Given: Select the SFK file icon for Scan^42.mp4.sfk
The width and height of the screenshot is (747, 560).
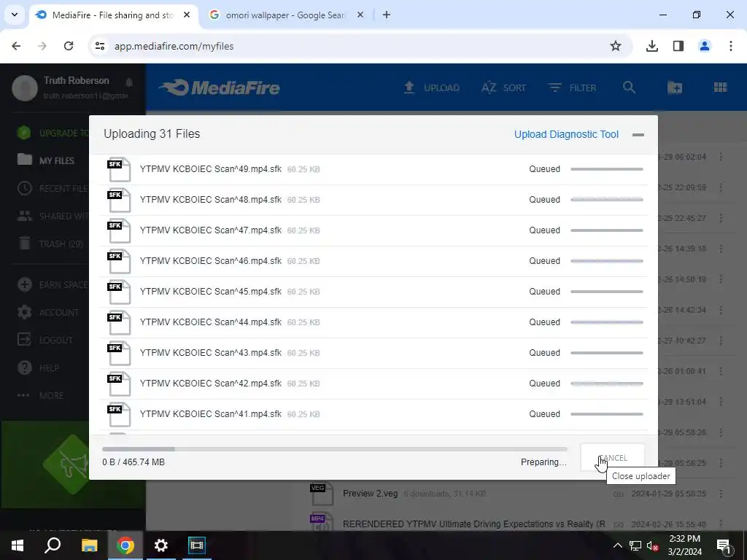Looking at the screenshot, I should tap(119, 384).
